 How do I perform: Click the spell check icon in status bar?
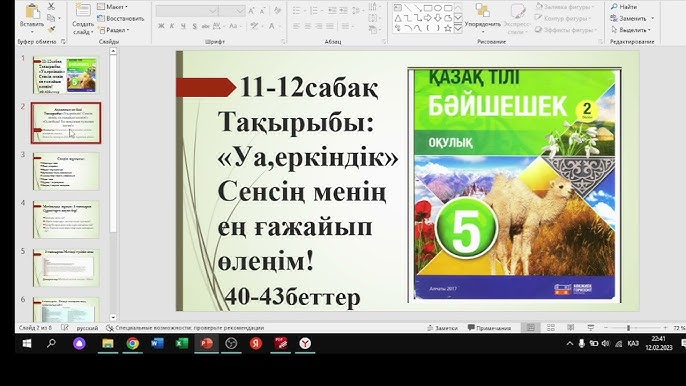(x=65, y=327)
